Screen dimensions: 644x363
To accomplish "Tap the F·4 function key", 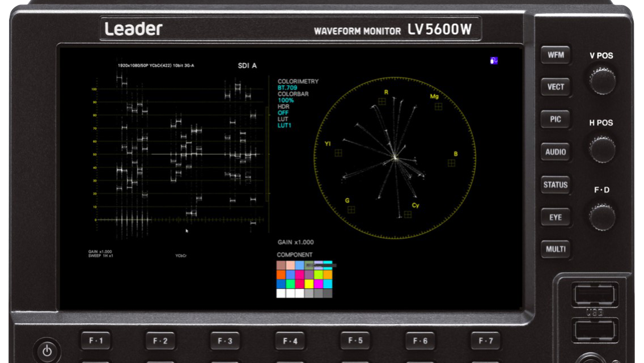I will [x=290, y=341].
